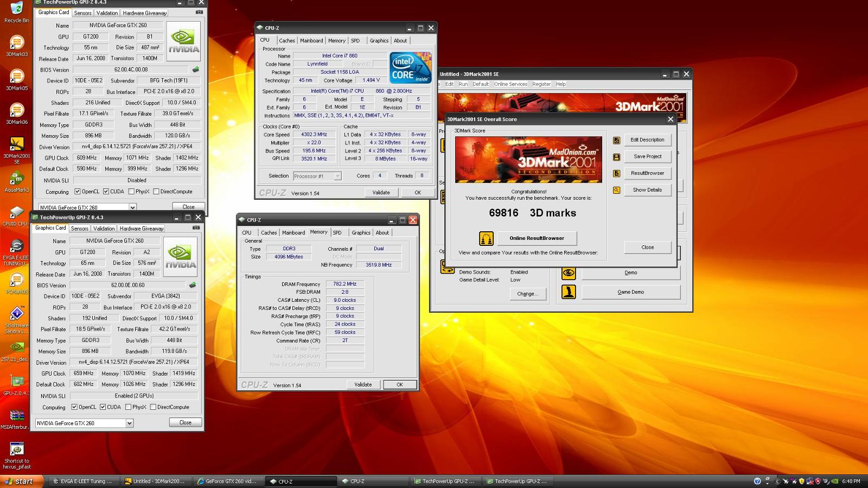
Task: Click Edit Description button
Action: [647, 140]
